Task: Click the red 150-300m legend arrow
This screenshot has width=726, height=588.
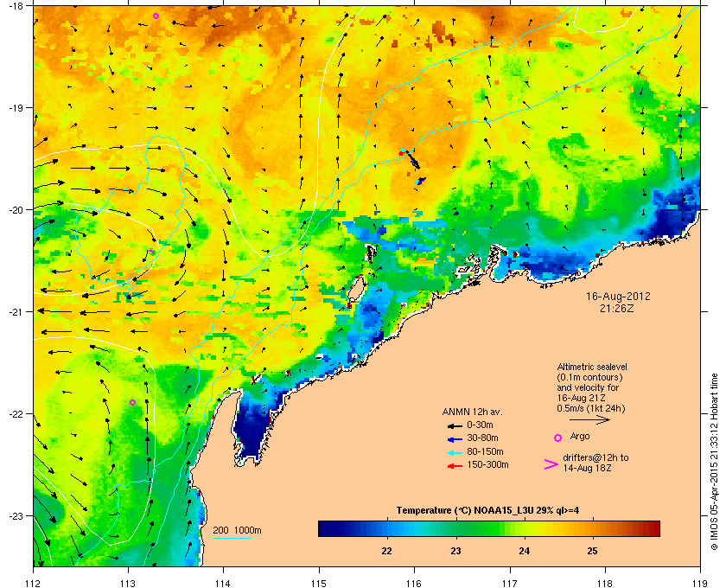Action: coord(455,466)
